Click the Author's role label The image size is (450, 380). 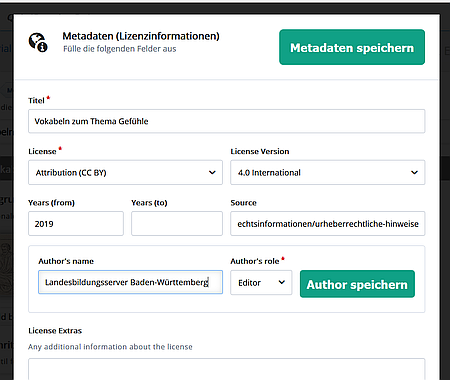pos(255,261)
